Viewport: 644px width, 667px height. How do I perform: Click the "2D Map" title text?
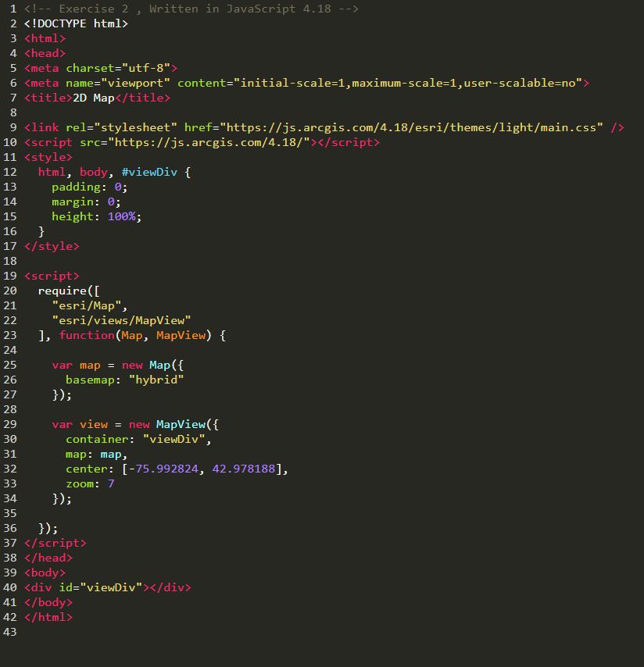(x=94, y=98)
